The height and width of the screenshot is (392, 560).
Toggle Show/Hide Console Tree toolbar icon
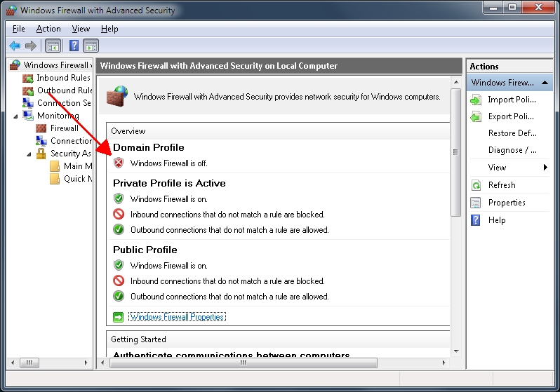tap(53, 46)
